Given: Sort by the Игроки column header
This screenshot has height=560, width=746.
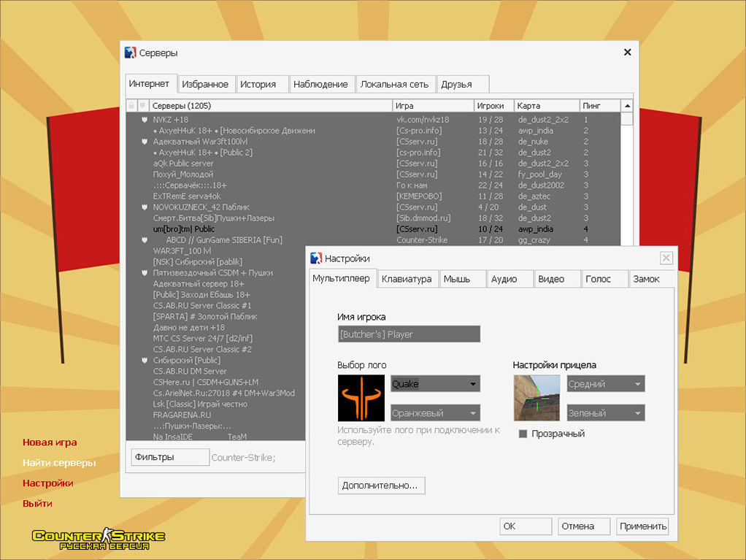Looking at the screenshot, I should pos(494,106).
